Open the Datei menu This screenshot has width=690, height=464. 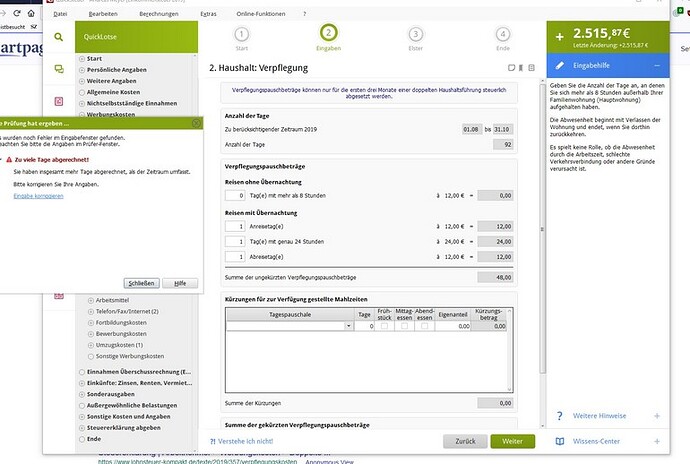coord(60,14)
